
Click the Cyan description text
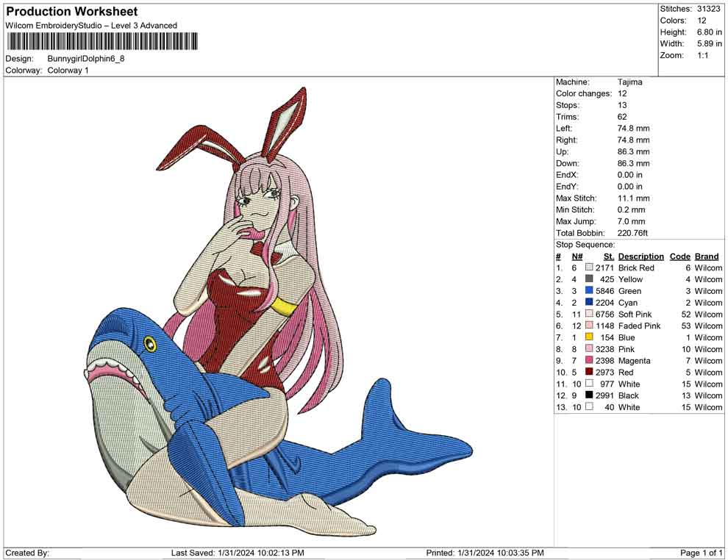tap(628, 303)
